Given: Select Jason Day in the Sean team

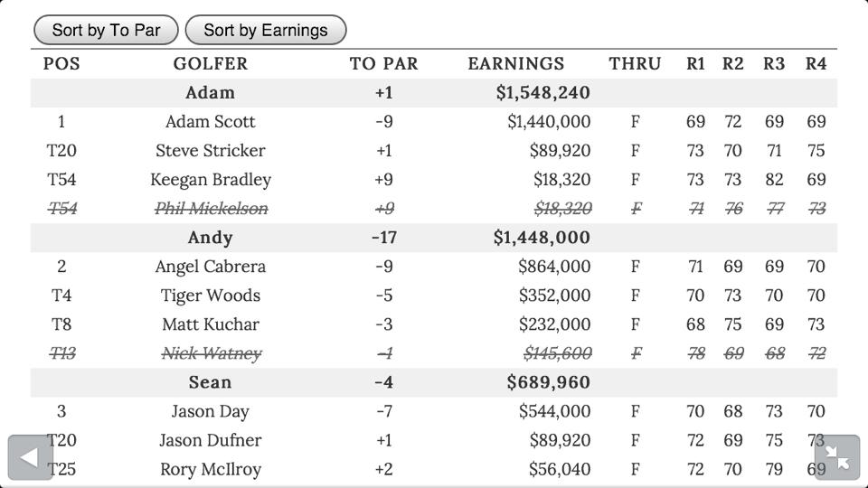Looking at the screenshot, I should [210, 411].
